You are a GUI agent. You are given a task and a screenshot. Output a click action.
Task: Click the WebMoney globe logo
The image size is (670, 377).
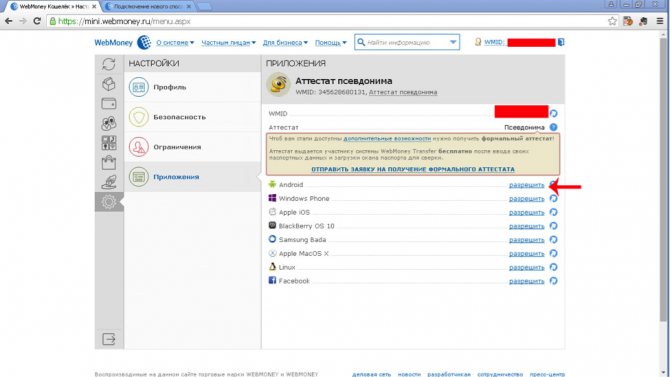point(144,42)
